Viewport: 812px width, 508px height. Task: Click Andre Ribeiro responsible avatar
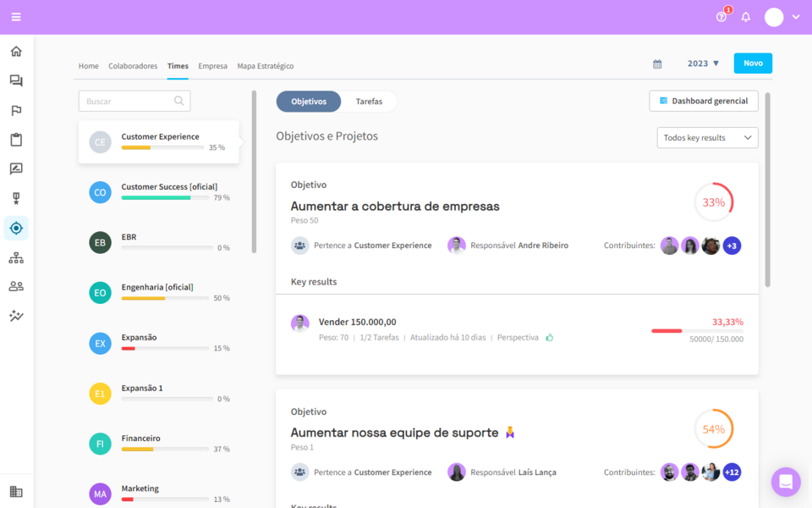456,246
